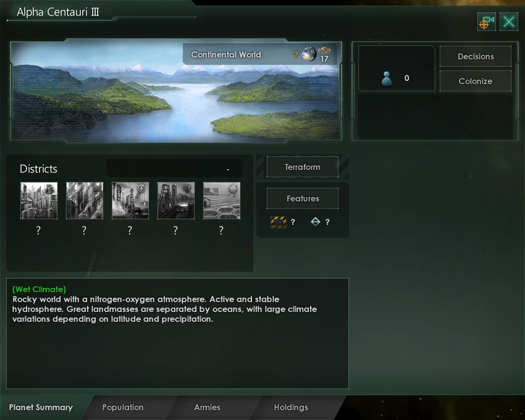Open the Decisions panel

click(x=475, y=56)
